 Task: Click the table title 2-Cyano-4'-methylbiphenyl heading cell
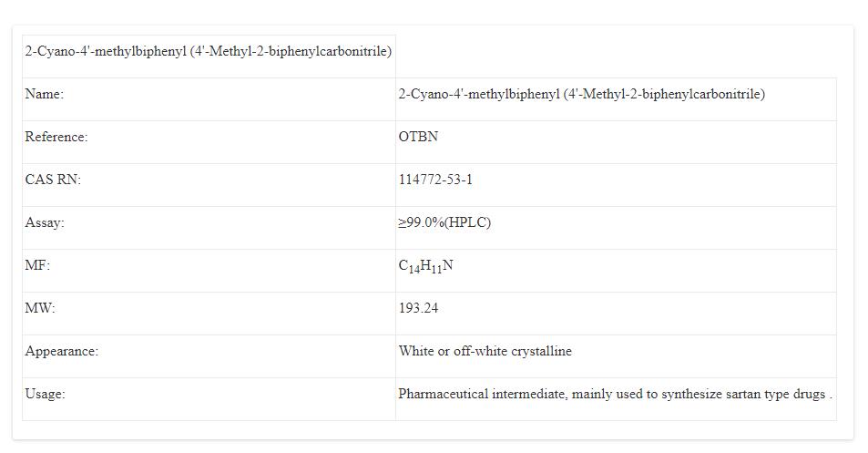pos(208,51)
